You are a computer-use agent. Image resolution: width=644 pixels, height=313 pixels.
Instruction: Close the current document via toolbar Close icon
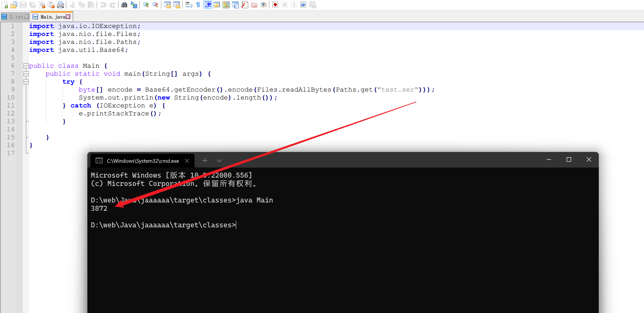pos(42,5)
